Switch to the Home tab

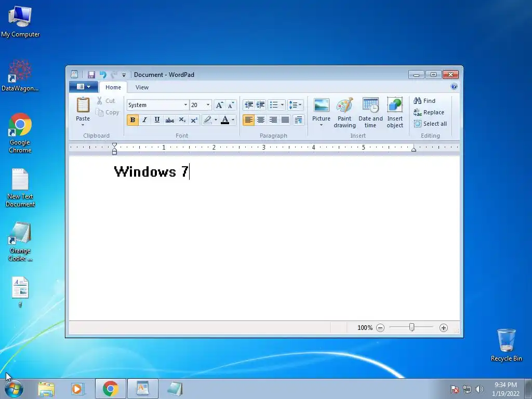tap(113, 87)
